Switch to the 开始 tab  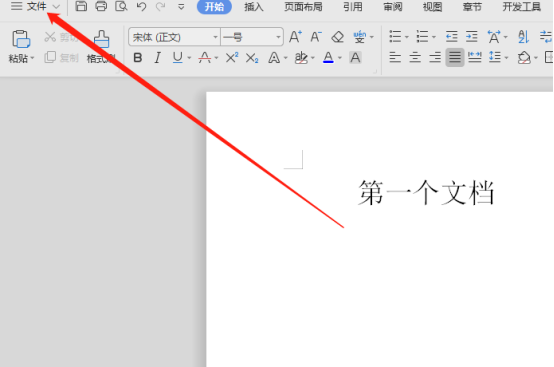pyautogui.click(x=214, y=7)
